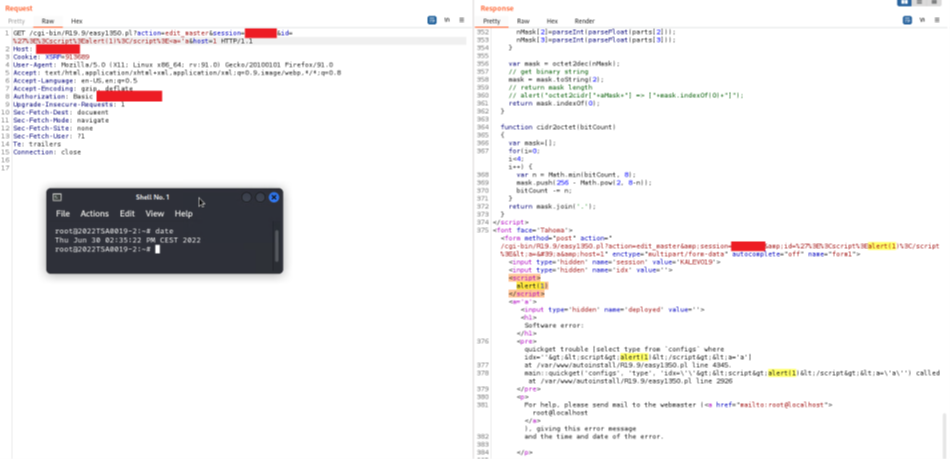Open the Request panel hamburger menu
Screen dimensions: 950x459
pyautogui.click(x=462, y=20)
